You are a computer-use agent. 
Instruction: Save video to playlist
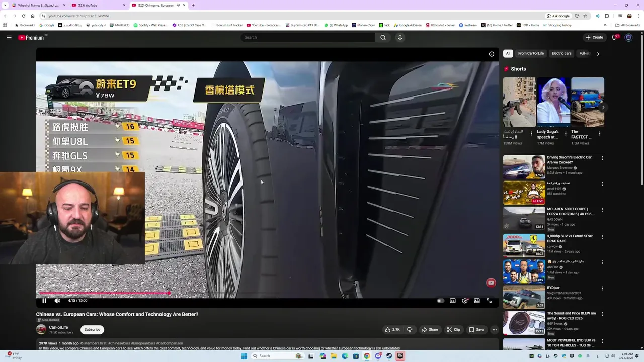point(476,330)
